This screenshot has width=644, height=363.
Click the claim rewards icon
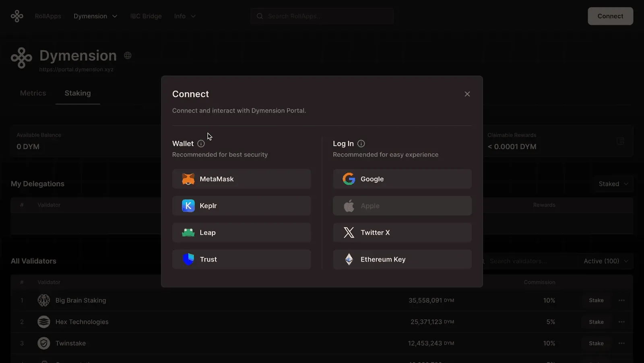620,141
